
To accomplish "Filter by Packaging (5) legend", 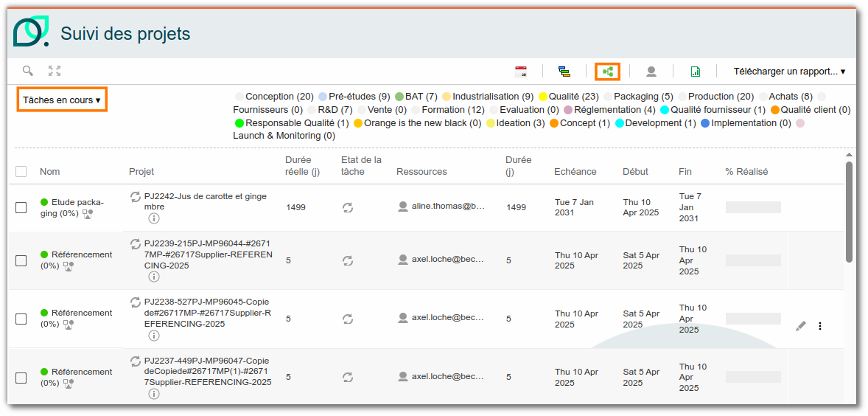I will tap(638, 97).
